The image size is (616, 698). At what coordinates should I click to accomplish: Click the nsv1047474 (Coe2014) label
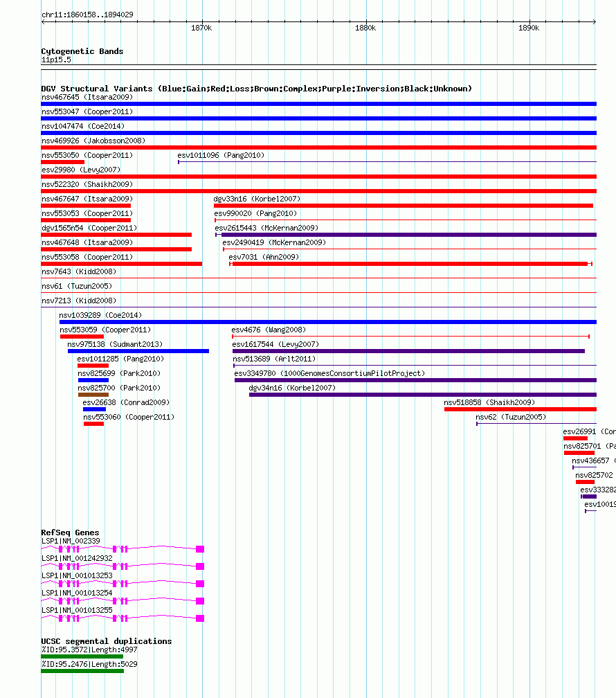[83, 126]
